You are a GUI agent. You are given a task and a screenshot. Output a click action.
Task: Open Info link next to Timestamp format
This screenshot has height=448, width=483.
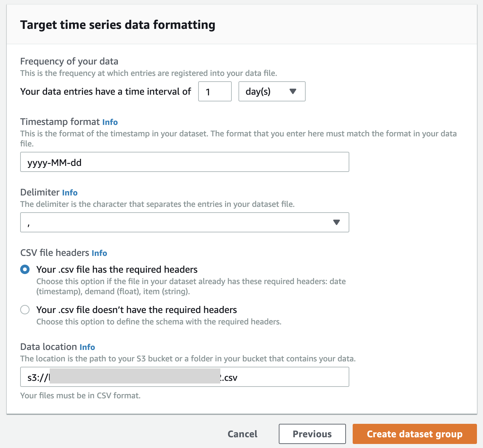pyautogui.click(x=110, y=122)
